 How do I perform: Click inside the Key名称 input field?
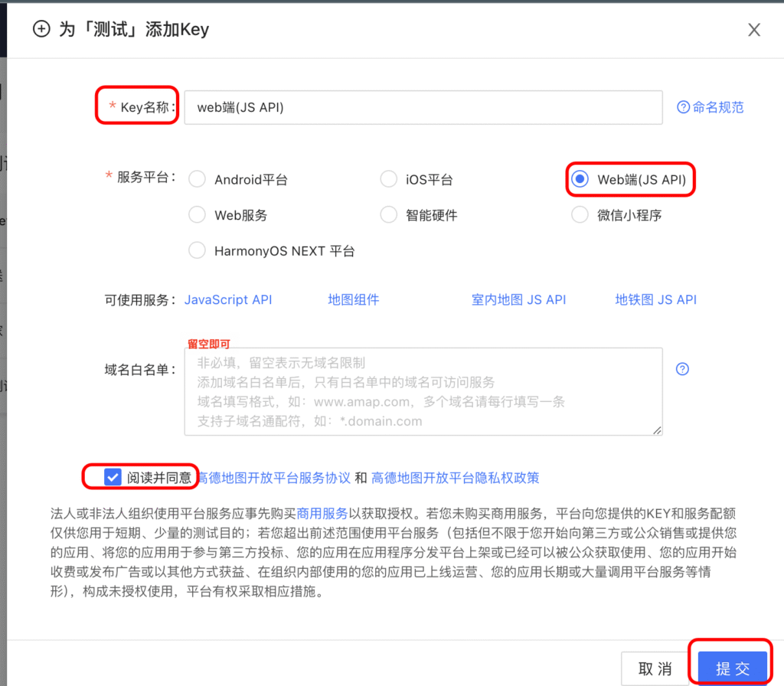pyautogui.click(x=421, y=107)
